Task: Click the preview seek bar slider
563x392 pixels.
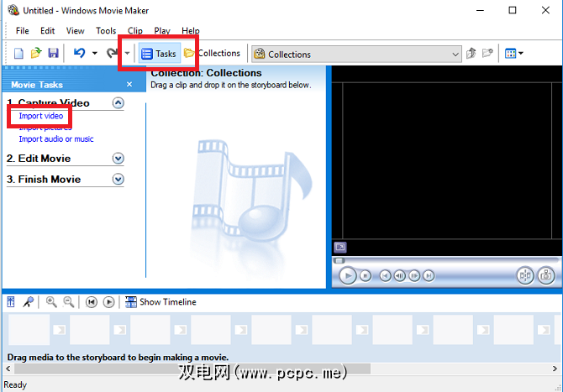Action: coord(339,261)
